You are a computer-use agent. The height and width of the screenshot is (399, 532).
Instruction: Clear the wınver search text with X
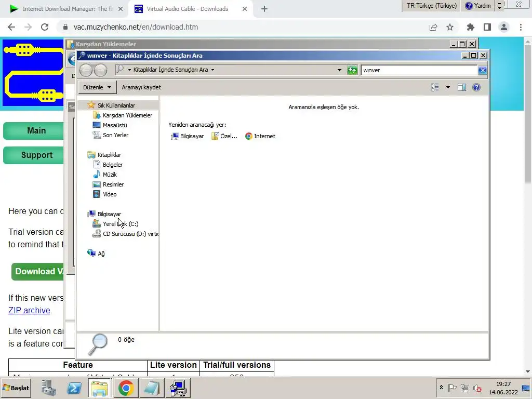click(482, 70)
